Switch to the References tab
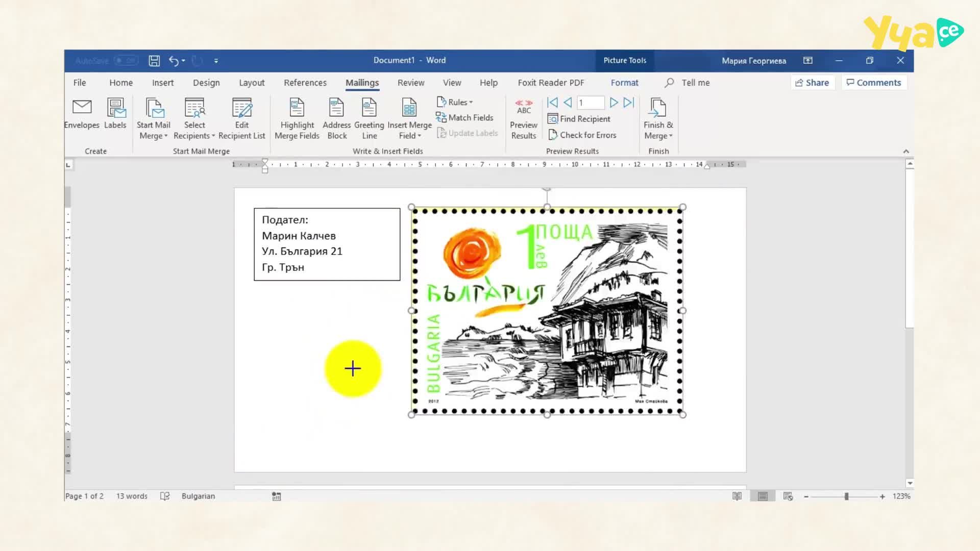Screen dimensions: 980x551 [305, 83]
